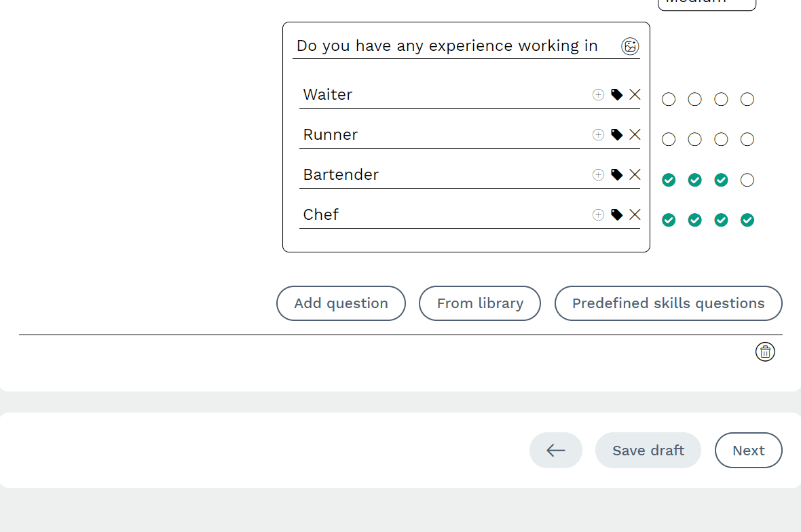Click the trash icon to delete question
The image size is (801, 532).
click(x=765, y=351)
